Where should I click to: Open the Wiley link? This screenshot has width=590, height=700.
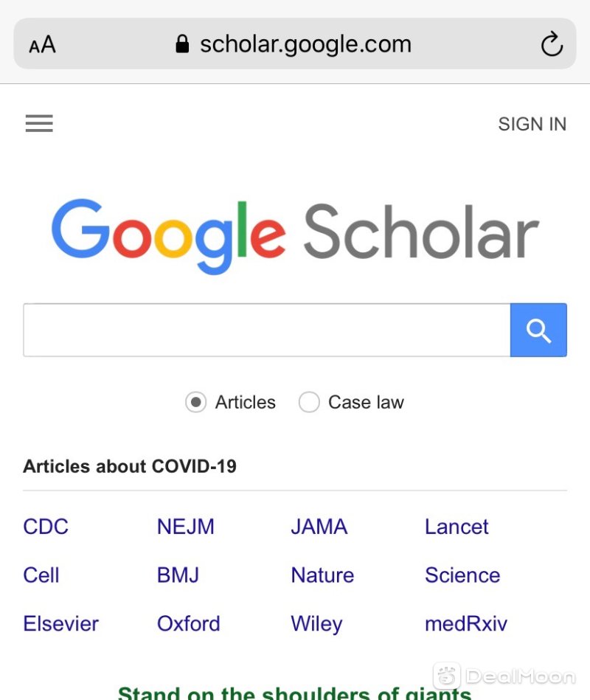[316, 625]
